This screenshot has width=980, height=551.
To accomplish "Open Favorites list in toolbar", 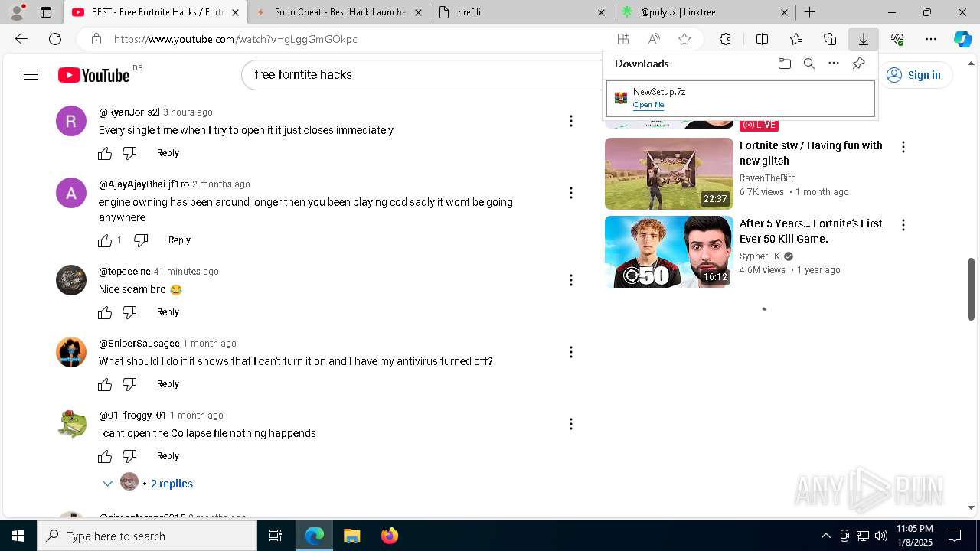I will pos(796,39).
